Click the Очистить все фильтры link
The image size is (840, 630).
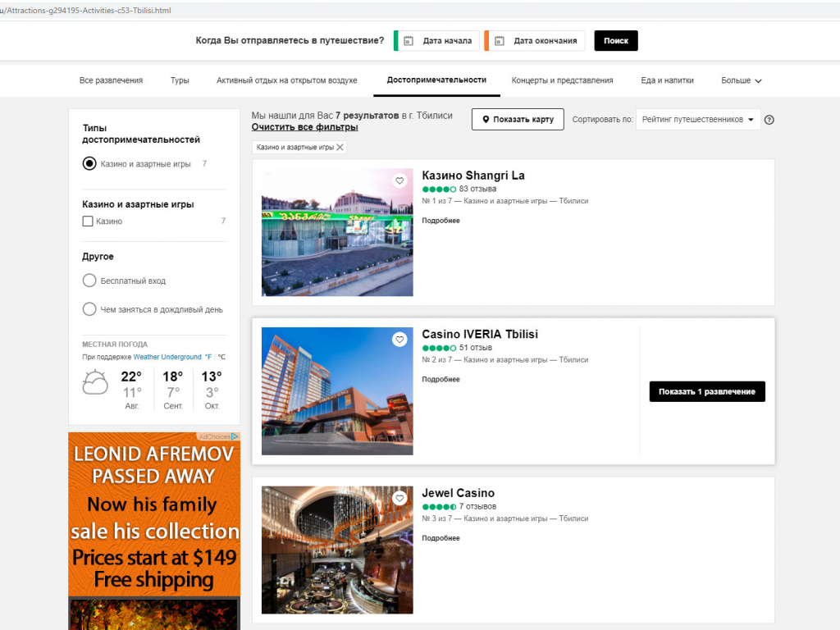304,128
